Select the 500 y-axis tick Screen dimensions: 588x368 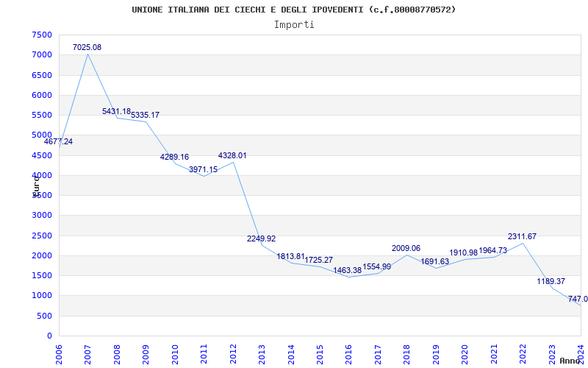(x=45, y=316)
